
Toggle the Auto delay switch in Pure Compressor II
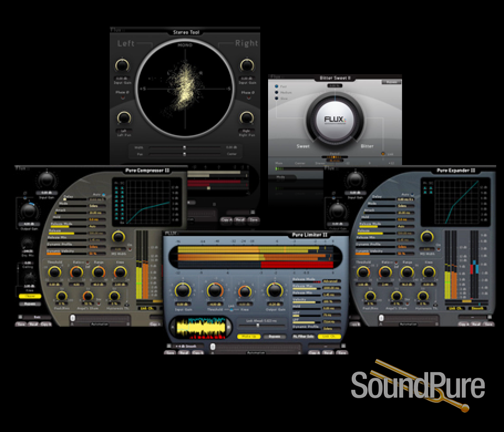click(104, 195)
